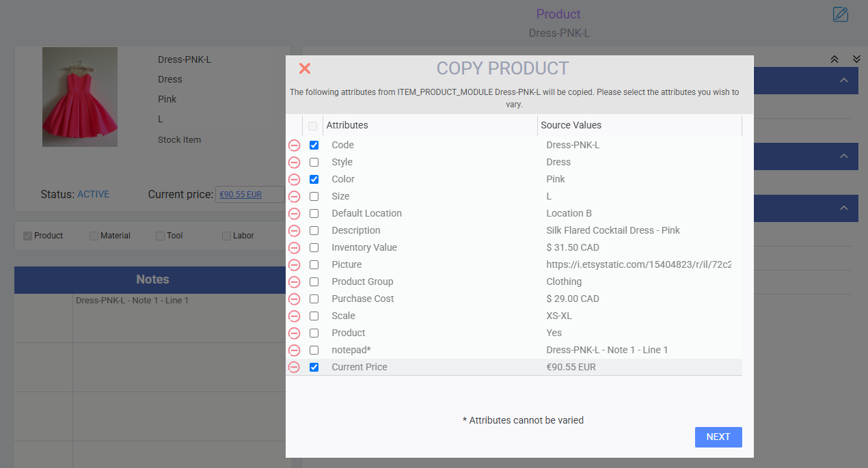Click the Source Values column header
Screen dimensions: 868x468
click(571, 125)
